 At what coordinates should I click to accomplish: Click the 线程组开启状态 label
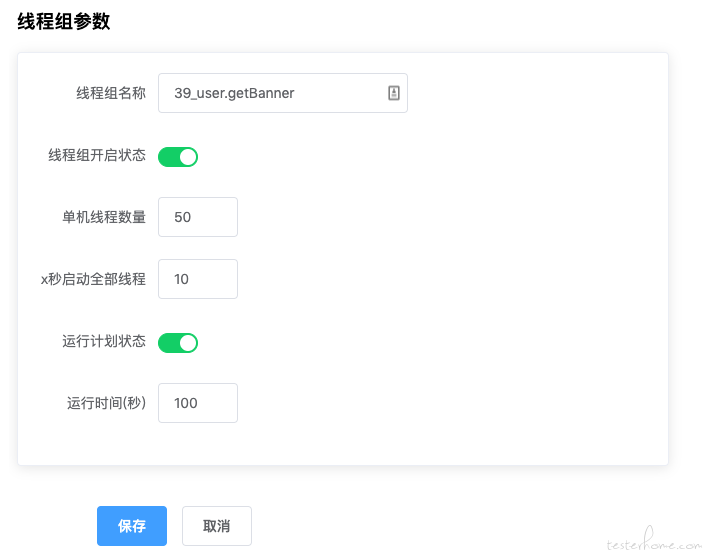click(97, 155)
